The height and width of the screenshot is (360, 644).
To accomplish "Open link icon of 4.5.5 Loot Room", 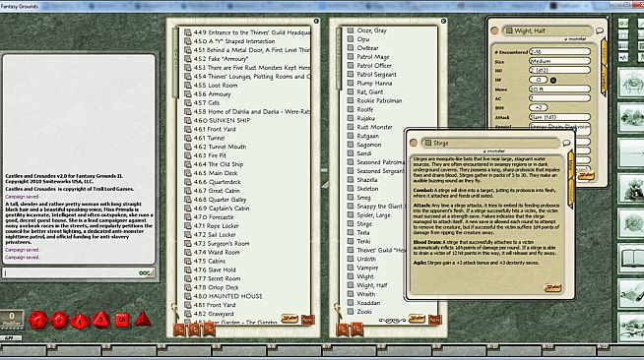I will (188, 86).
